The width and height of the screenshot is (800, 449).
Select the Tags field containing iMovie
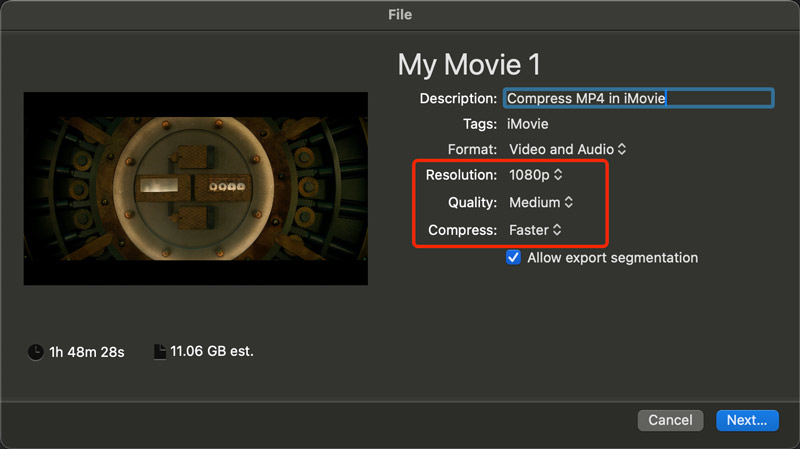point(528,124)
